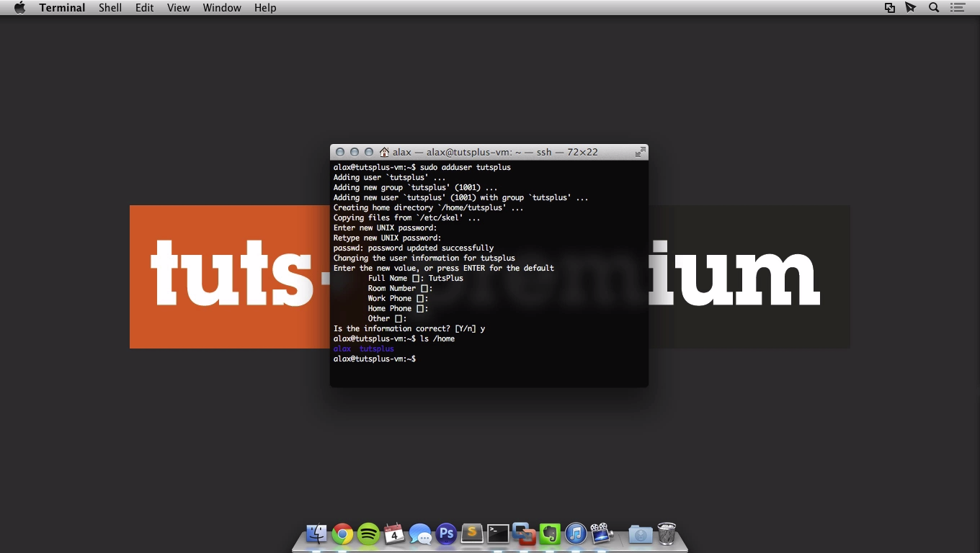Click the 'Room Number []:' line
This screenshot has height=553, width=980.
click(x=401, y=288)
